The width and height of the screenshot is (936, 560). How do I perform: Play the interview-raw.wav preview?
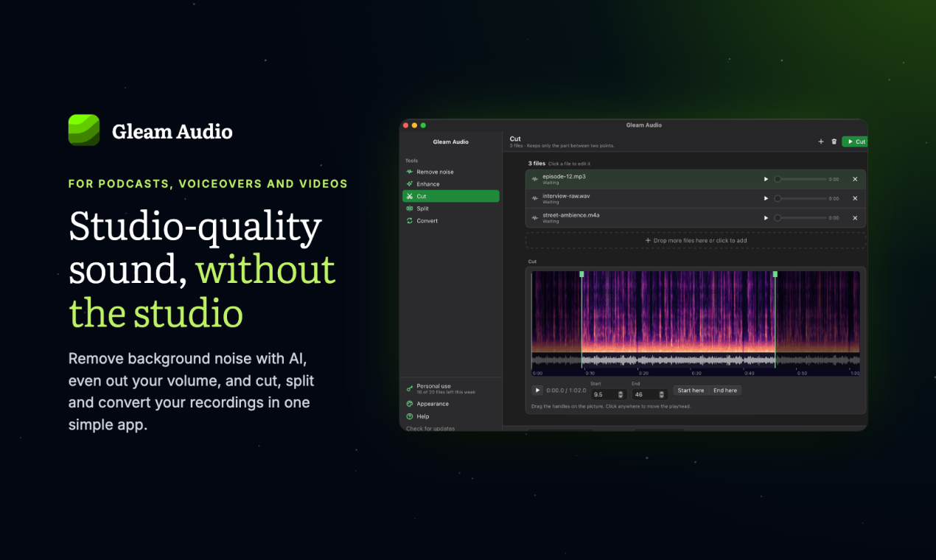pos(766,198)
